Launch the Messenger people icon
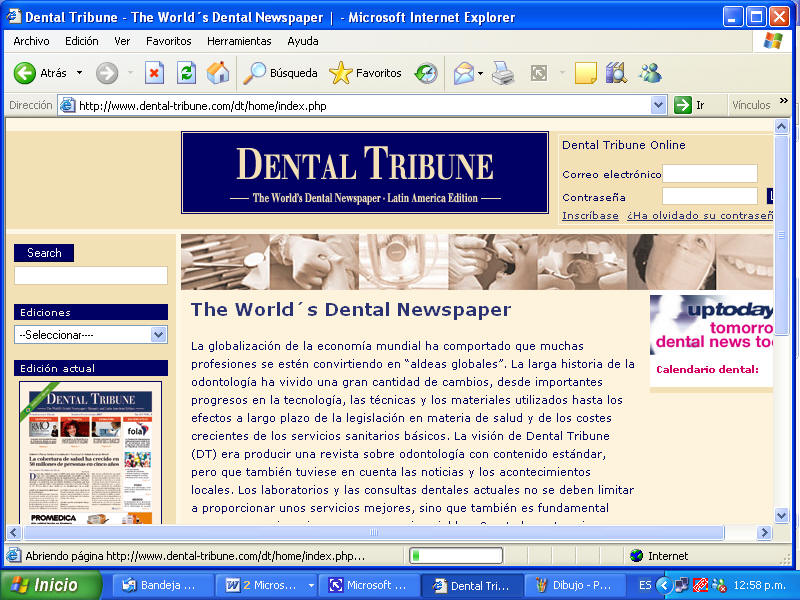Image resolution: width=800 pixels, height=600 pixels. 650,73
